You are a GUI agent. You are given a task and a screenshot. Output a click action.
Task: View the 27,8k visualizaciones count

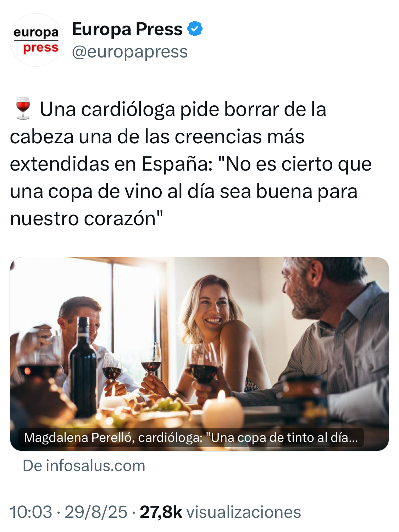220,512
